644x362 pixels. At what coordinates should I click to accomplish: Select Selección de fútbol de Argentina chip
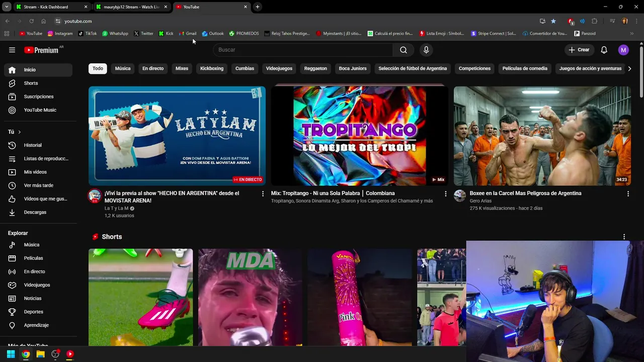413,68
